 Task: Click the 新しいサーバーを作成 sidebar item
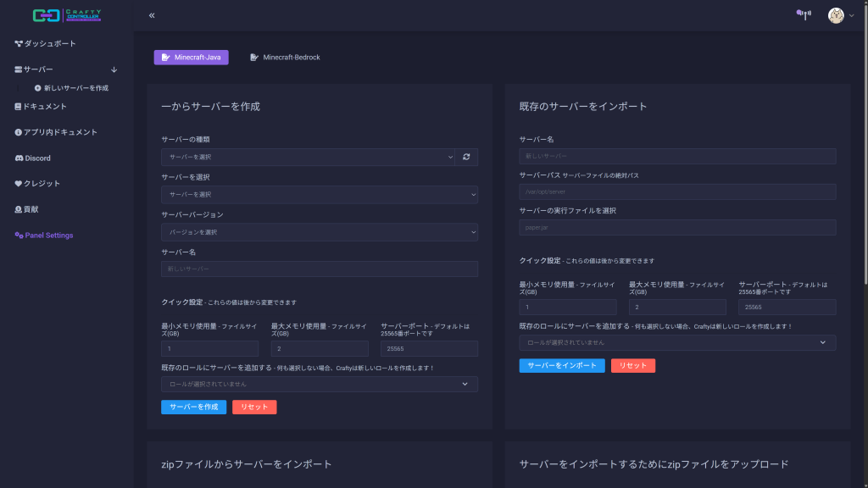point(75,88)
